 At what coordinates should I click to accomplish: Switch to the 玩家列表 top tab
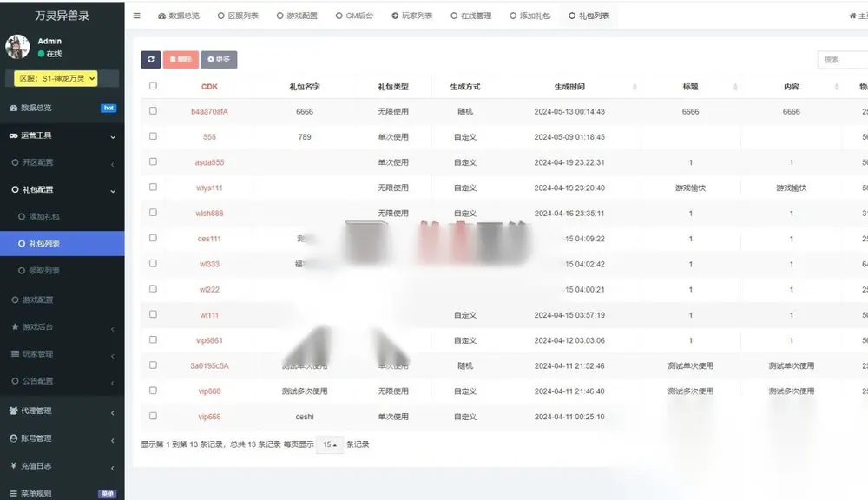pyautogui.click(x=411, y=16)
